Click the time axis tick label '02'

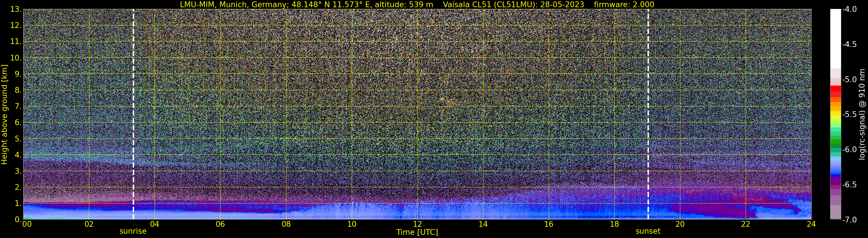click(89, 224)
